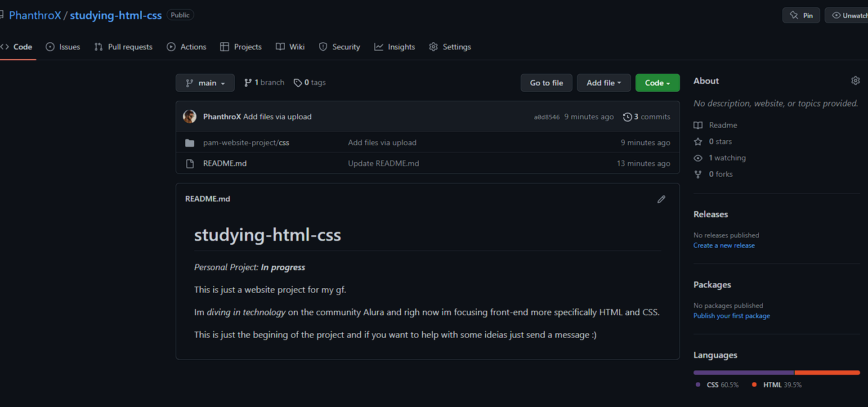Image resolution: width=868 pixels, height=407 pixels.
Task: Click the Security shield icon
Action: 323,47
